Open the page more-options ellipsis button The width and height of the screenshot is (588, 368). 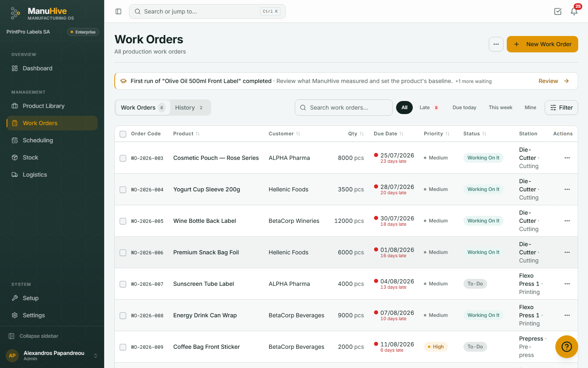[496, 44]
